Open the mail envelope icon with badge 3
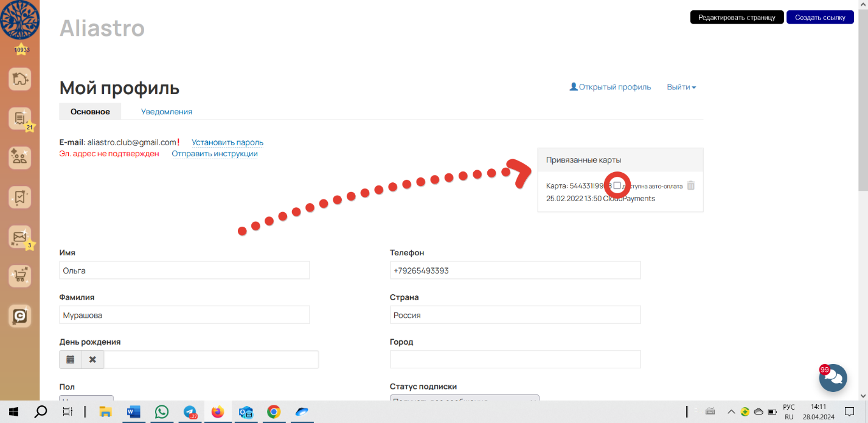 click(19, 236)
